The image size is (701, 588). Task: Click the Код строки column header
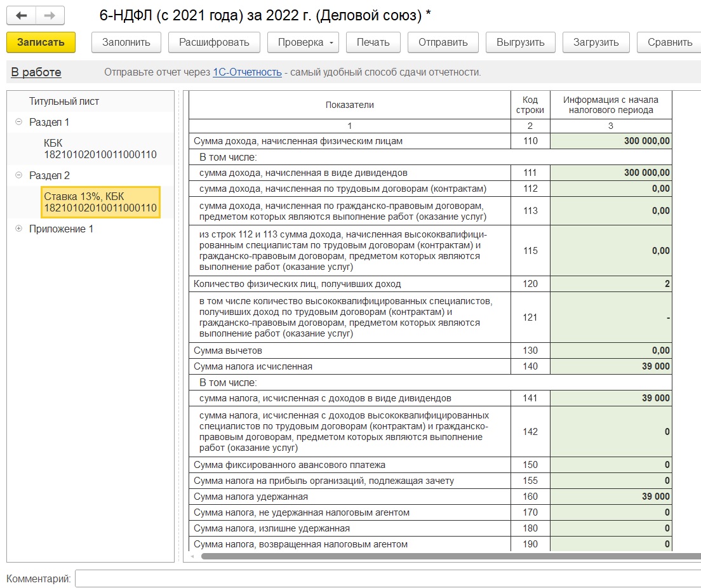tap(530, 105)
